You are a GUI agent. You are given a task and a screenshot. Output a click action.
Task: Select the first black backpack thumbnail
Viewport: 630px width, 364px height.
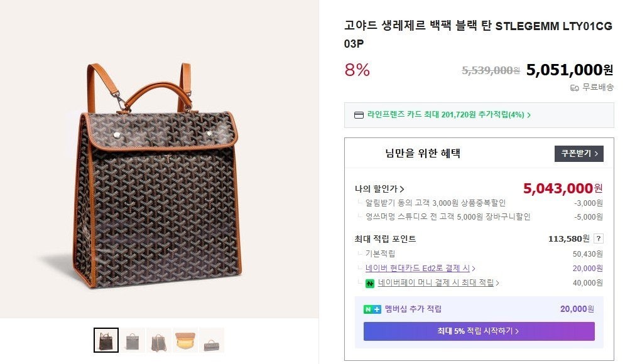(x=106, y=340)
